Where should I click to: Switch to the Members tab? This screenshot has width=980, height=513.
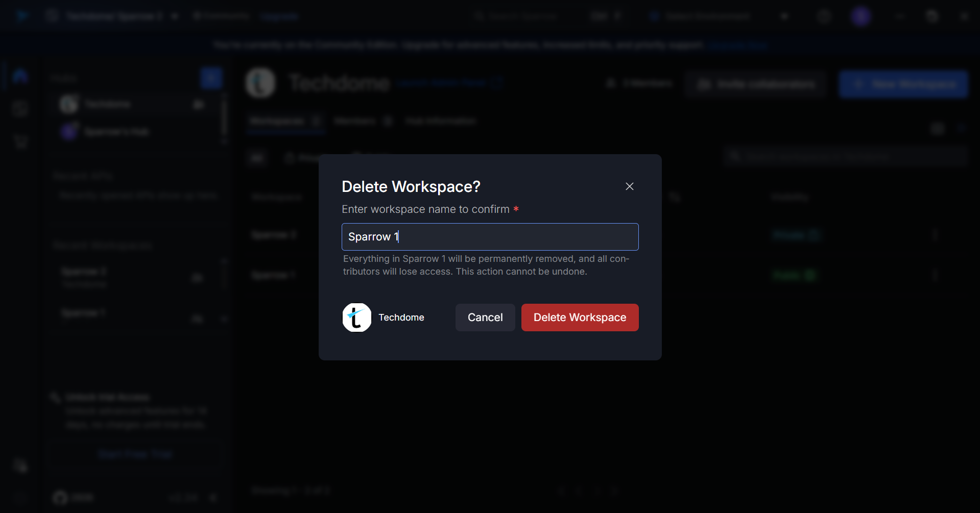(x=355, y=121)
